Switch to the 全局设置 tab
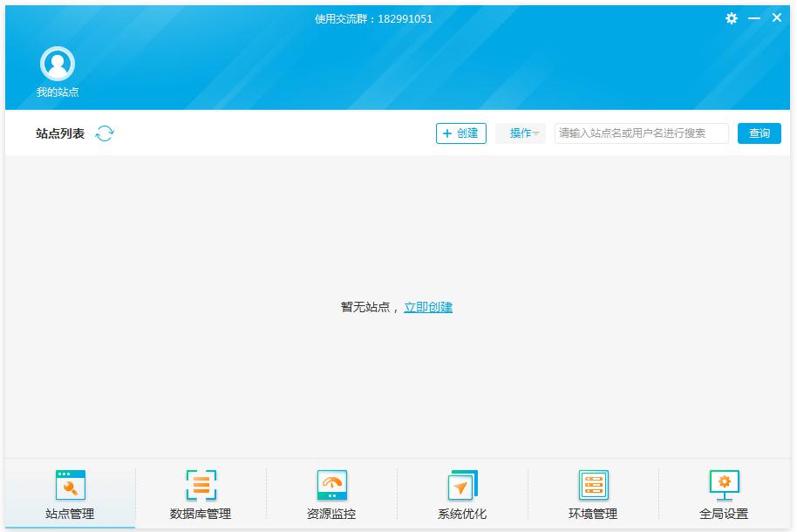 [723, 497]
